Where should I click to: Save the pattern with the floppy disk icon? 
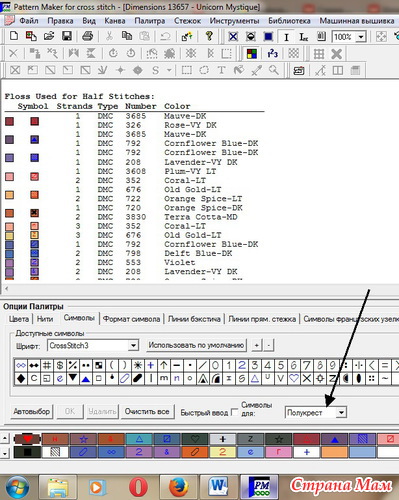pos(67,36)
